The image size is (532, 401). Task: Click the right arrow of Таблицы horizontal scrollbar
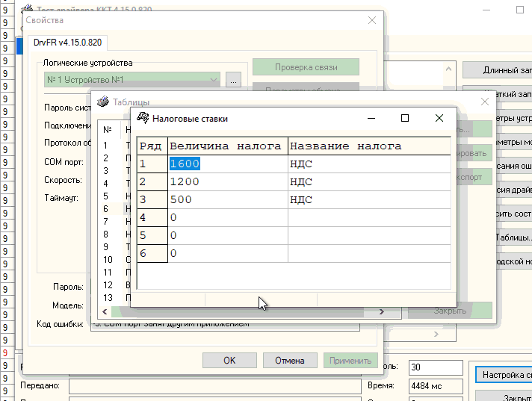[382, 311]
